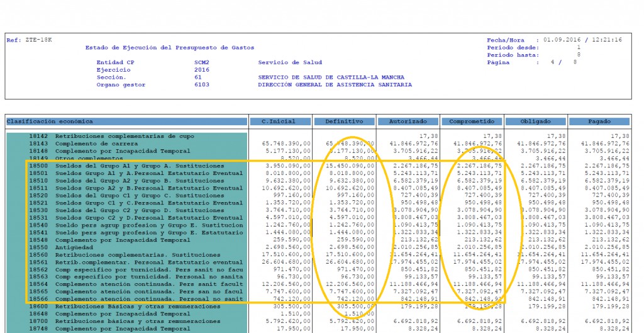Click Pagado value "41.846.972,76" for row 18143

[x=605, y=144]
